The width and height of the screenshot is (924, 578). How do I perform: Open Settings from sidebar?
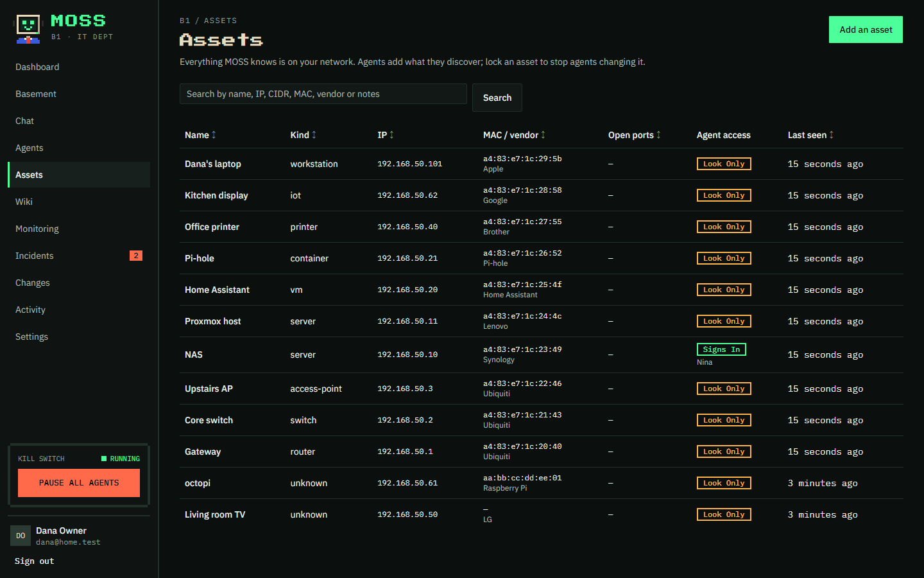pos(79,337)
